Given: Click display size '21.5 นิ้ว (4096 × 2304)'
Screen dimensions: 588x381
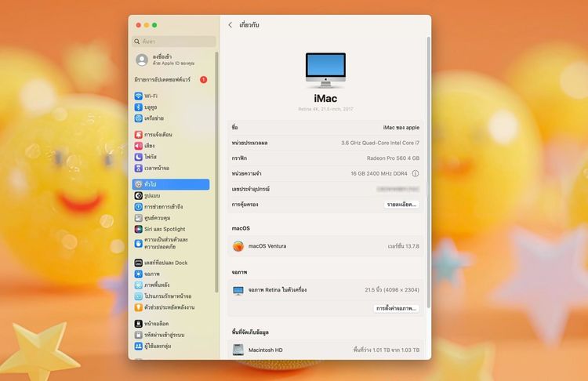Looking at the screenshot, I should [392, 290].
